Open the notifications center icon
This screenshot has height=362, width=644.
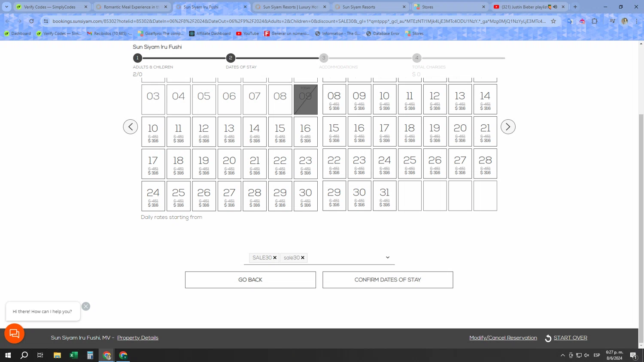point(633,355)
